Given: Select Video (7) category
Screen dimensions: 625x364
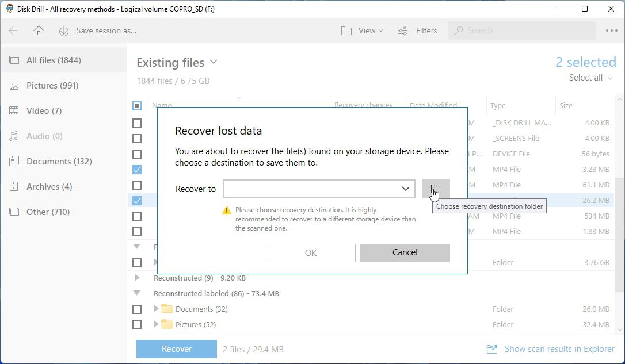Looking at the screenshot, I should [x=63, y=111].
